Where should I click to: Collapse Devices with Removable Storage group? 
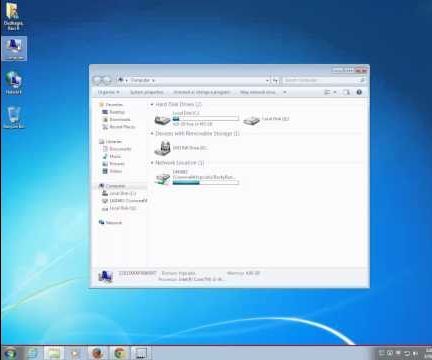pos(152,133)
